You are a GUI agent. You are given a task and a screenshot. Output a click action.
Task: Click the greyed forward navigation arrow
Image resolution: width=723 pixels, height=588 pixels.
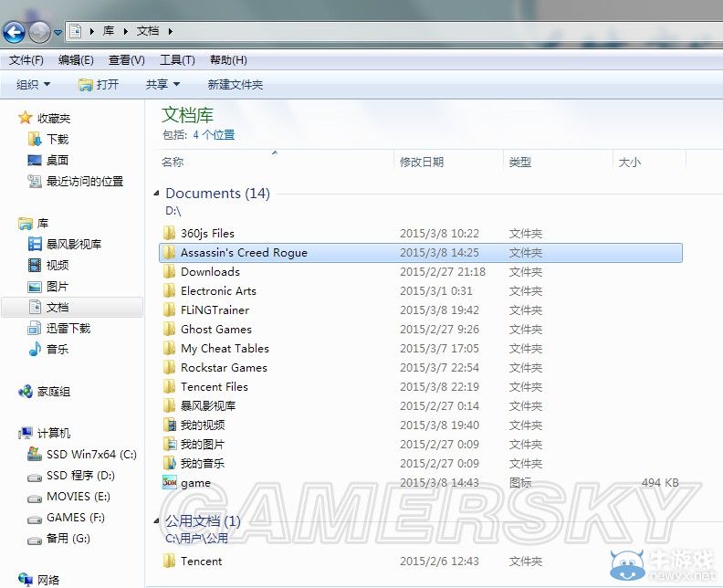(x=39, y=32)
